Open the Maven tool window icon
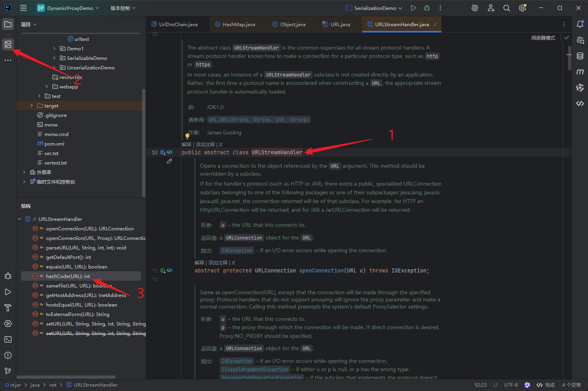 coord(580,72)
